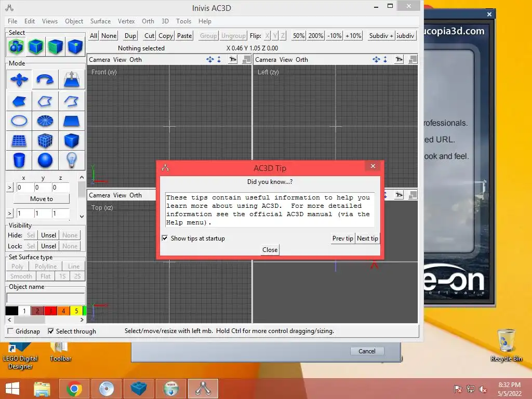Click the Dup button

click(x=130, y=36)
